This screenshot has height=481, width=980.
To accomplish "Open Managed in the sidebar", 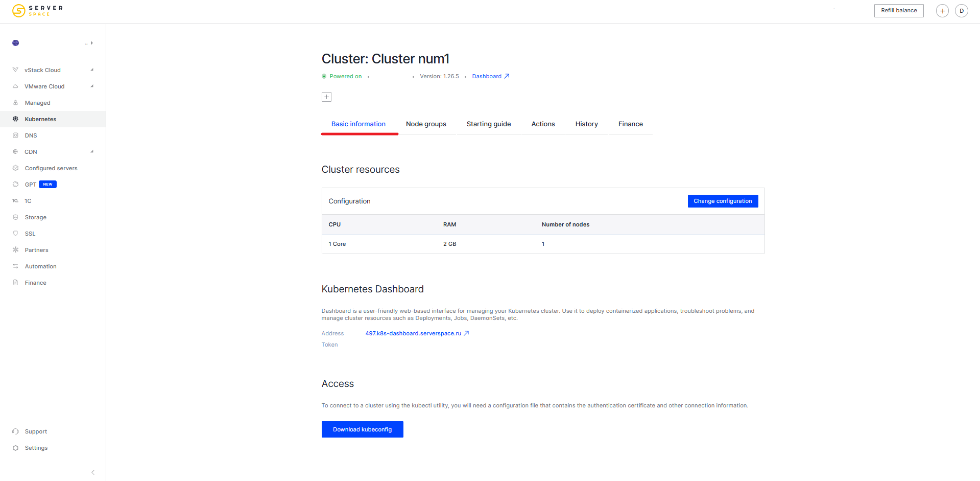I will 38,103.
